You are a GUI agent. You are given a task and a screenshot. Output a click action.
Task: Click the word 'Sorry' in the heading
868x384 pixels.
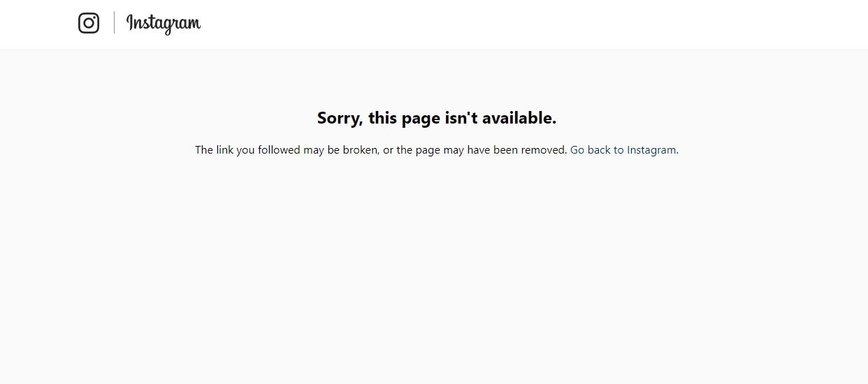pos(339,118)
